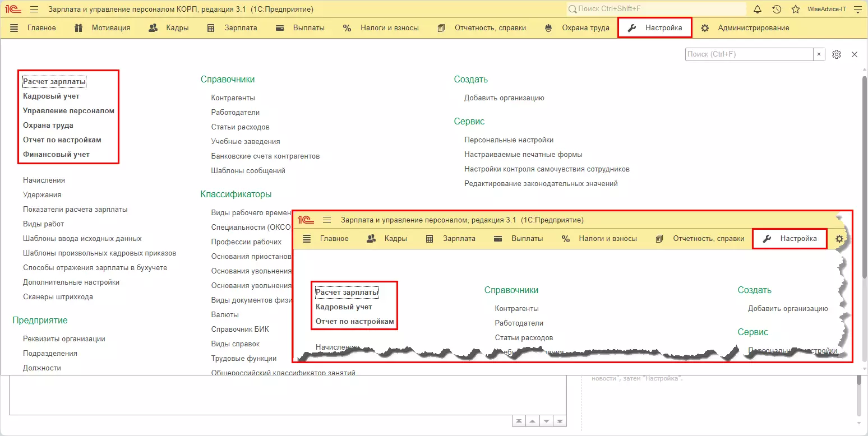This screenshot has height=436, width=868.
Task: Open the notifications bell
Action: 758,10
